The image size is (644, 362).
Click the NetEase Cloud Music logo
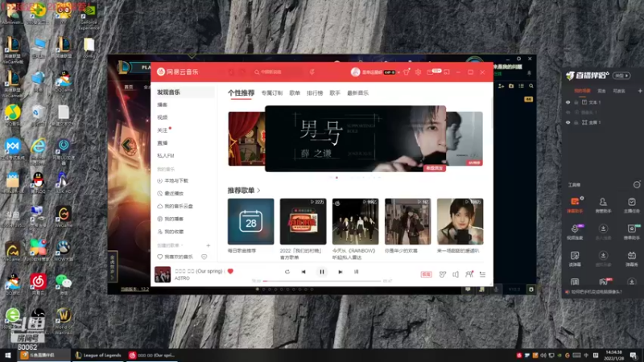point(177,72)
